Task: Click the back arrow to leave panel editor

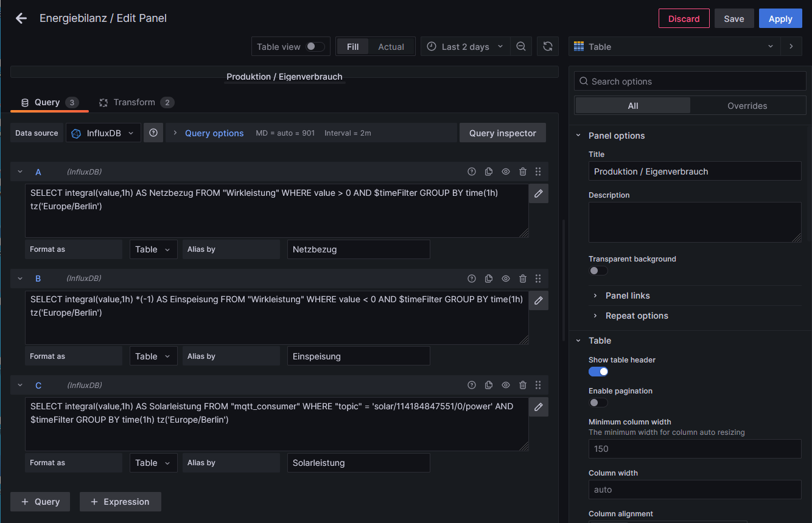Action: pos(21,18)
